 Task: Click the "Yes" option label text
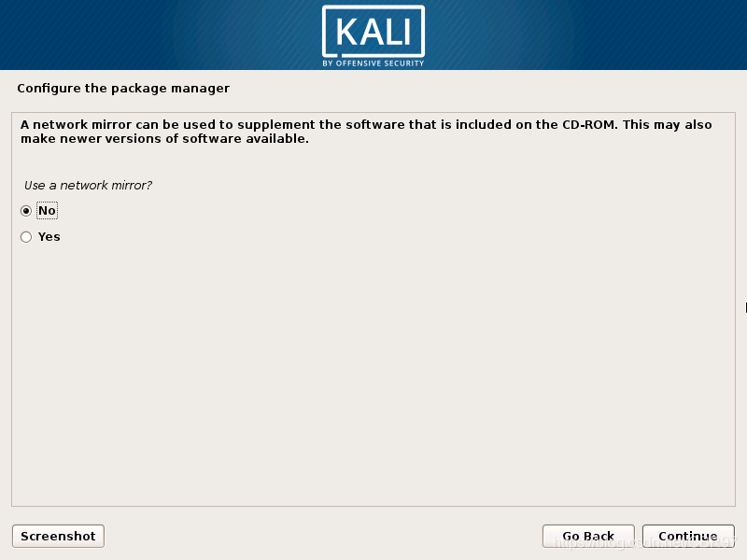pos(49,237)
